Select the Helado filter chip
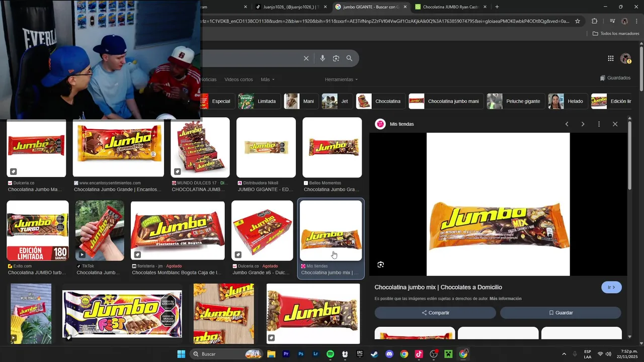Screen dimensions: 644x362 (x=568, y=101)
